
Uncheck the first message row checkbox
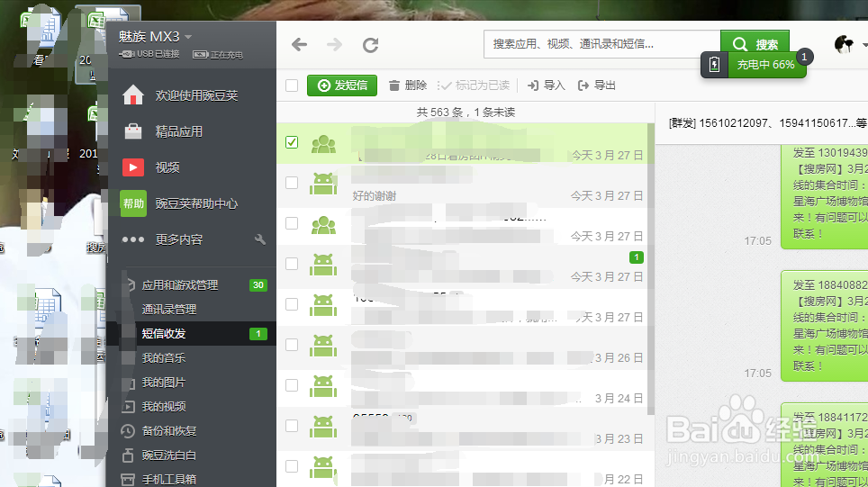[292, 142]
